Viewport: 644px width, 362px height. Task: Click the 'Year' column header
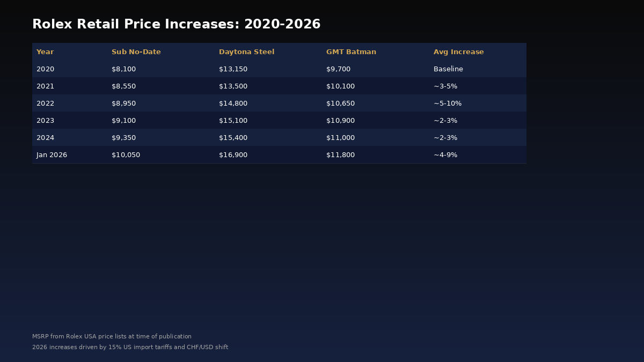point(45,52)
